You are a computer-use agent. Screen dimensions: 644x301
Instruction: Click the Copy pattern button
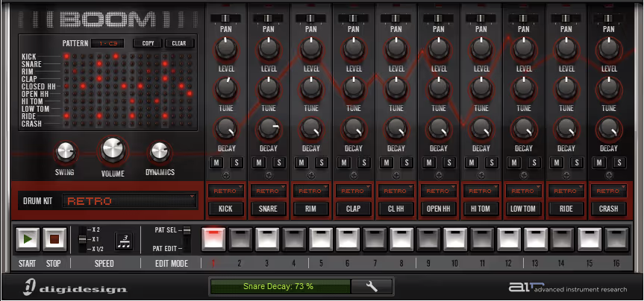pyautogui.click(x=147, y=43)
